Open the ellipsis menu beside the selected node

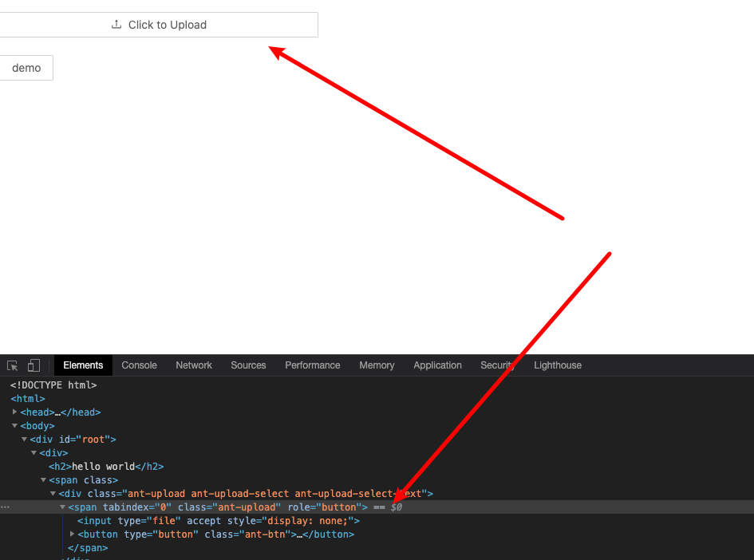[5, 507]
